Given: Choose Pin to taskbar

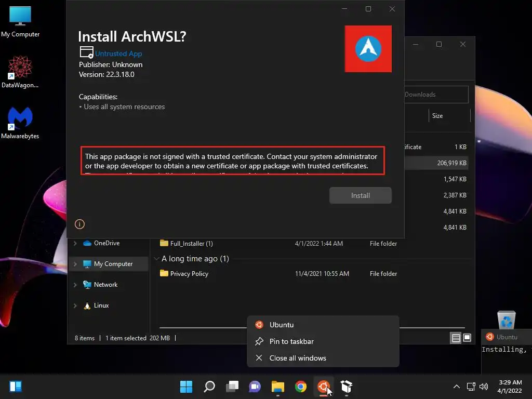Looking at the screenshot, I should [x=323, y=341].
